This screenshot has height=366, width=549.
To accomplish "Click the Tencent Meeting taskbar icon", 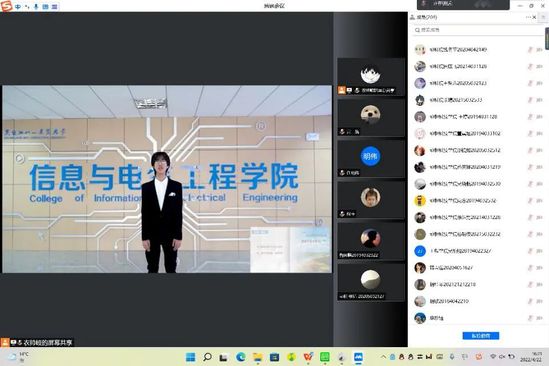I will click(358, 357).
